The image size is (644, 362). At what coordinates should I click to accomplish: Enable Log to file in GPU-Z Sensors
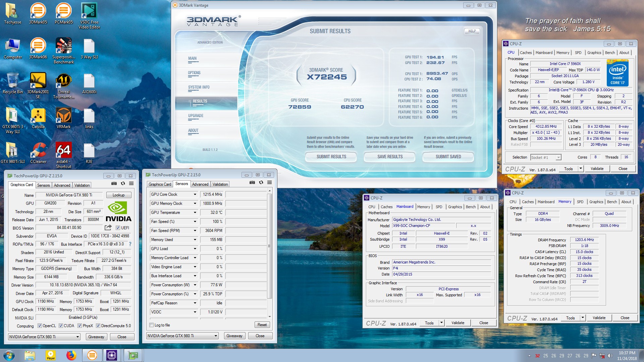pos(152,325)
